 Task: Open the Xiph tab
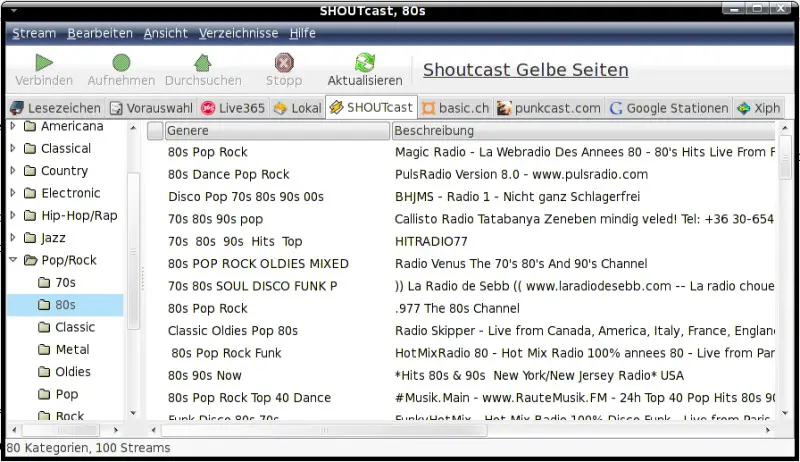pos(759,108)
